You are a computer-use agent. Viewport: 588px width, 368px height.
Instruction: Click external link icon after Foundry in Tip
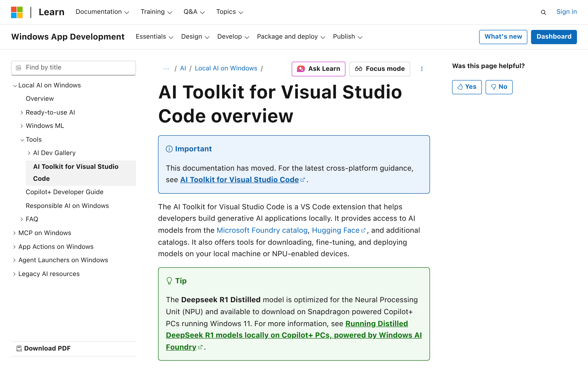(x=200, y=347)
